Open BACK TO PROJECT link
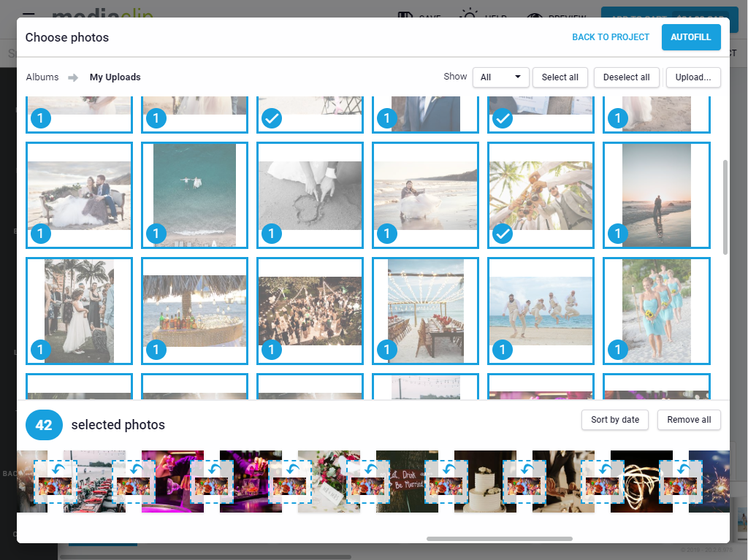The width and height of the screenshot is (748, 560). coord(611,37)
